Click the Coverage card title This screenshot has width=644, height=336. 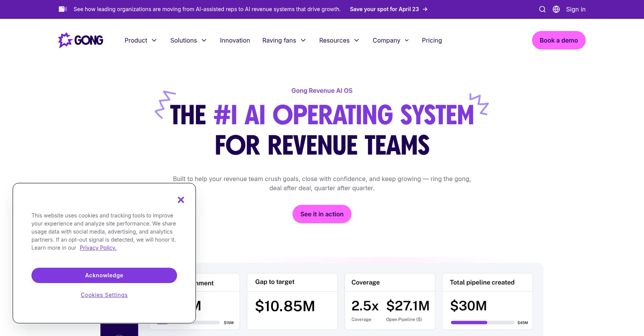pyautogui.click(x=366, y=282)
